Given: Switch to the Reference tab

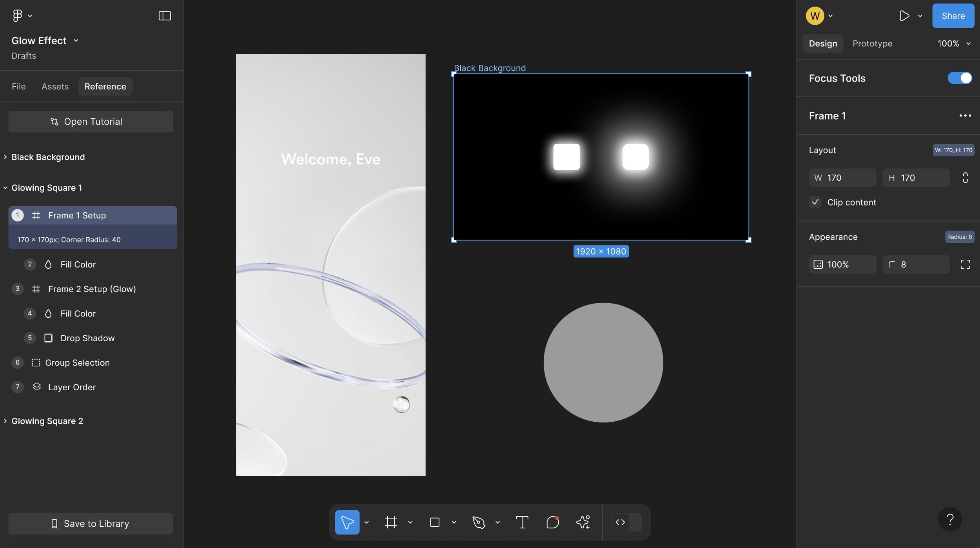Looking at the screenshot, I should [105, 86].
